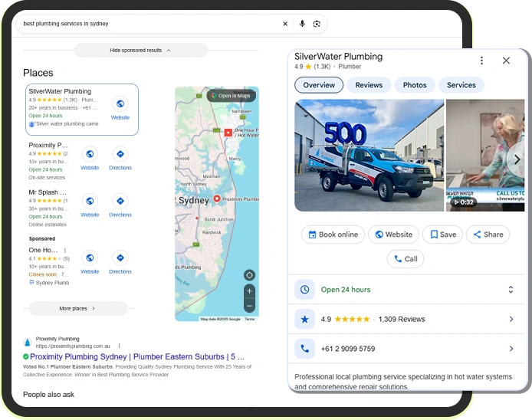Open Proximity Plumbing website globe icon
Viewport: 532px width, 420px height.
[x=90, y=154]
